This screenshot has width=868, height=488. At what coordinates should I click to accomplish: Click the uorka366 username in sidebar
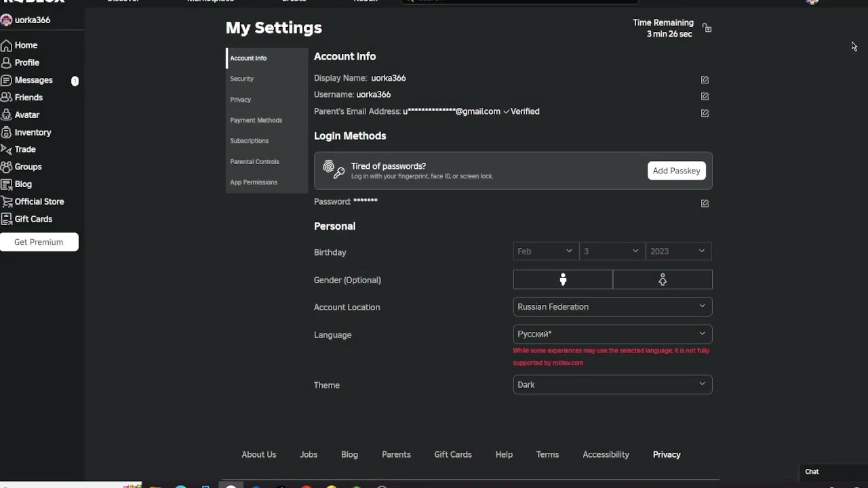click(x=33, y=20)
